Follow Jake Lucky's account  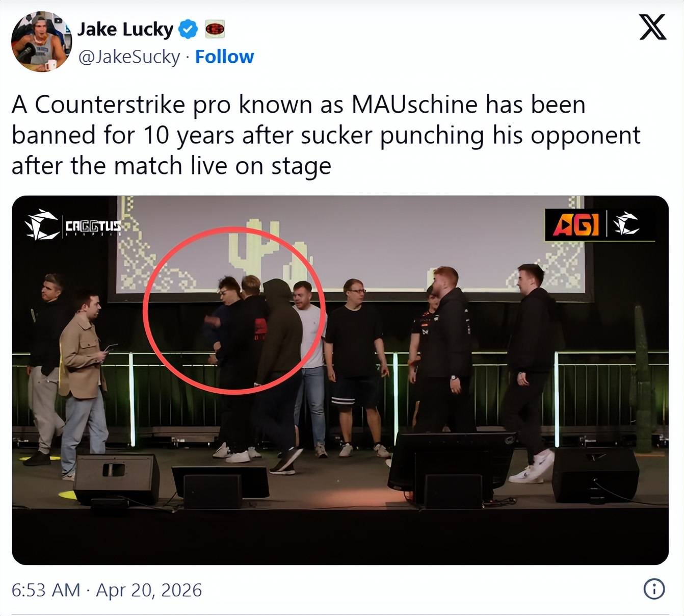point(224,57)
